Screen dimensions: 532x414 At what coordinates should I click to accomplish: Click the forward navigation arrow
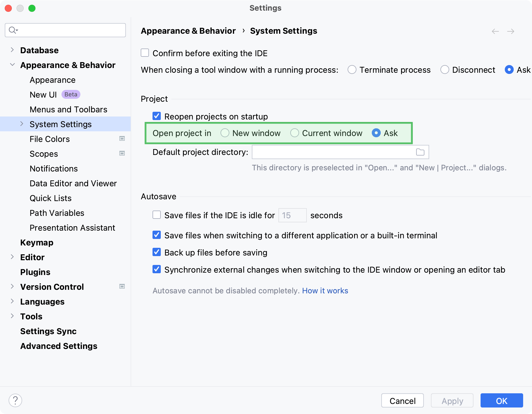(x=510, y=31)
